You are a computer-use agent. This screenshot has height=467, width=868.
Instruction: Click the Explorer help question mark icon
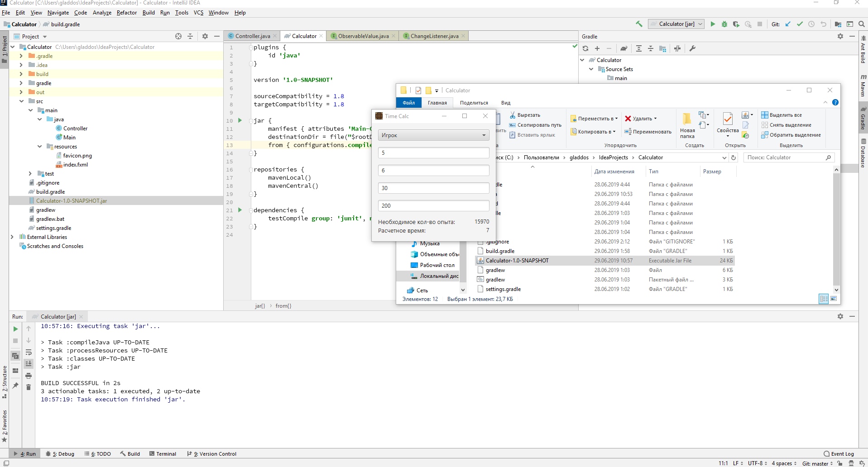click(x=835, y=103)
